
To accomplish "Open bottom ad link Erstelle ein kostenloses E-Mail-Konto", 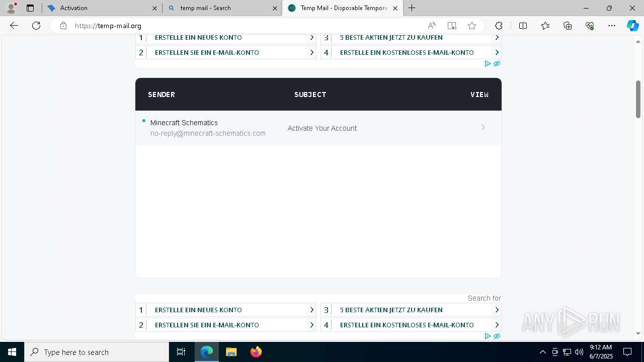I will [x=411, y=325].
